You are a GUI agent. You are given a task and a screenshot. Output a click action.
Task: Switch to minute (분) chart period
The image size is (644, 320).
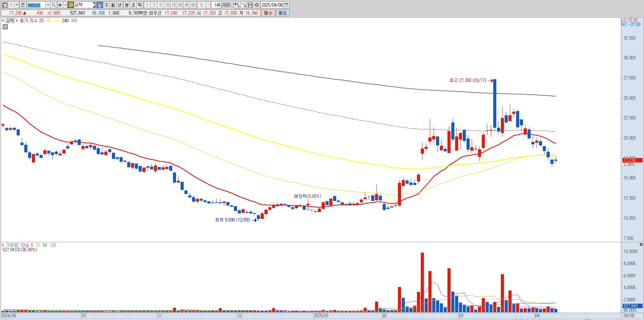127,5
